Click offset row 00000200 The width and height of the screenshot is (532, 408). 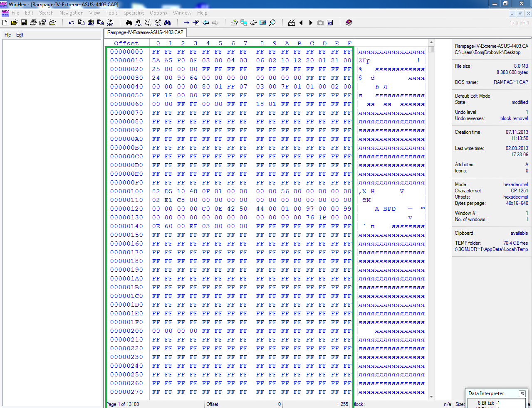(126, 331)
